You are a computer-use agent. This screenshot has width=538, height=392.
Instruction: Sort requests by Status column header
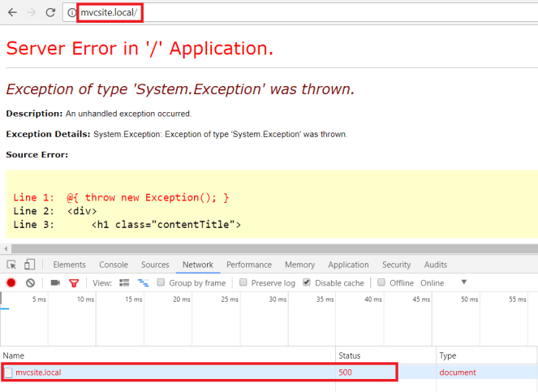tap(351, 355)
